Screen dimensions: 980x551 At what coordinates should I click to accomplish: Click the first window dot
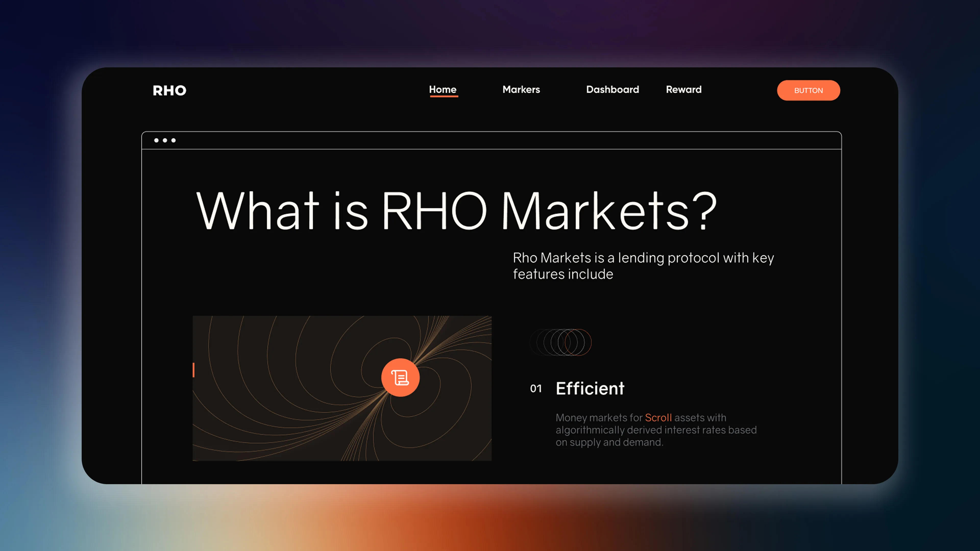(x=156, y=140)
